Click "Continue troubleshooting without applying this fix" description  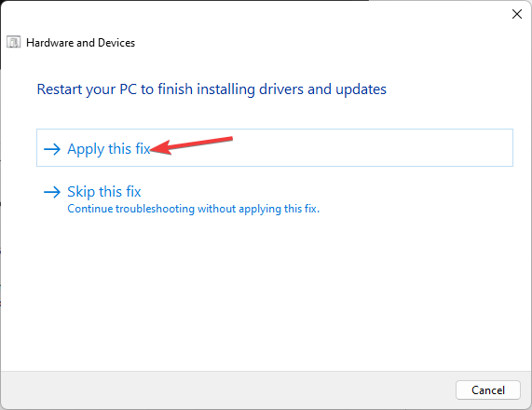tap(194, 209)
